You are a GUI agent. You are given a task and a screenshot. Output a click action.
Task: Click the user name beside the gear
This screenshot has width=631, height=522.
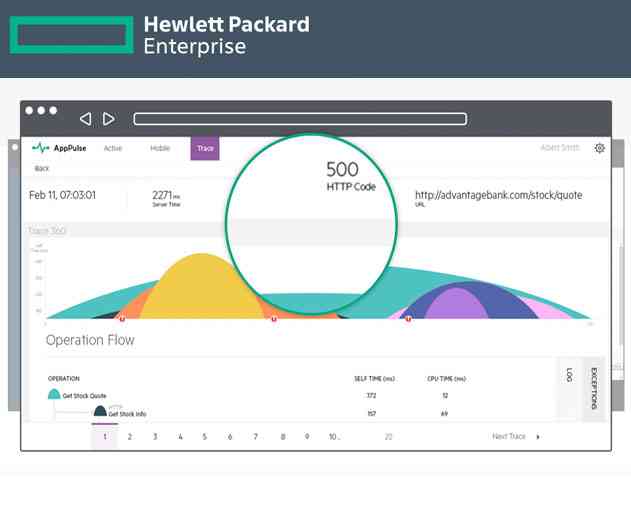coord(560,148)
